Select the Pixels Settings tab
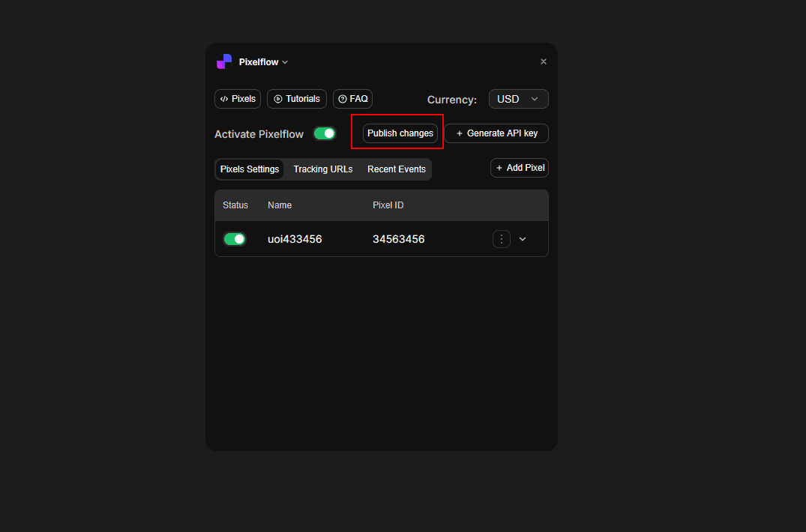 [250, 169]
